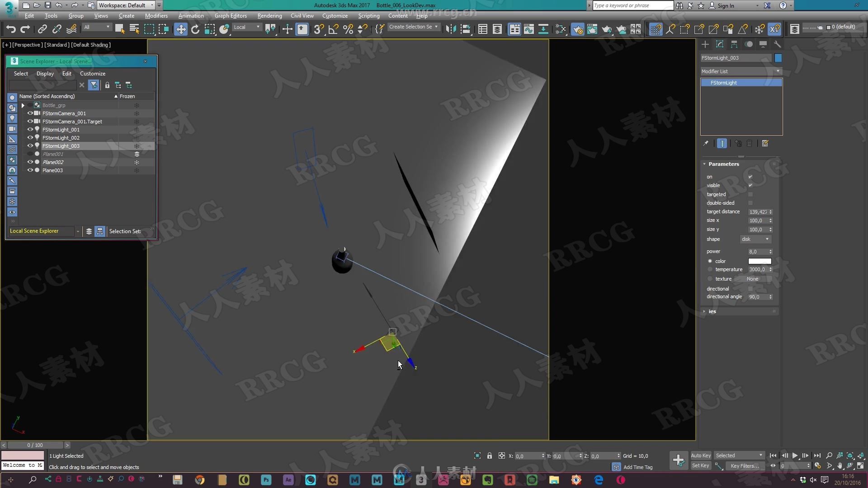Toggle visibility of FStormLight_001
Image resolution: width=868 pixels, height=488 pixels.
click(30, 129)
